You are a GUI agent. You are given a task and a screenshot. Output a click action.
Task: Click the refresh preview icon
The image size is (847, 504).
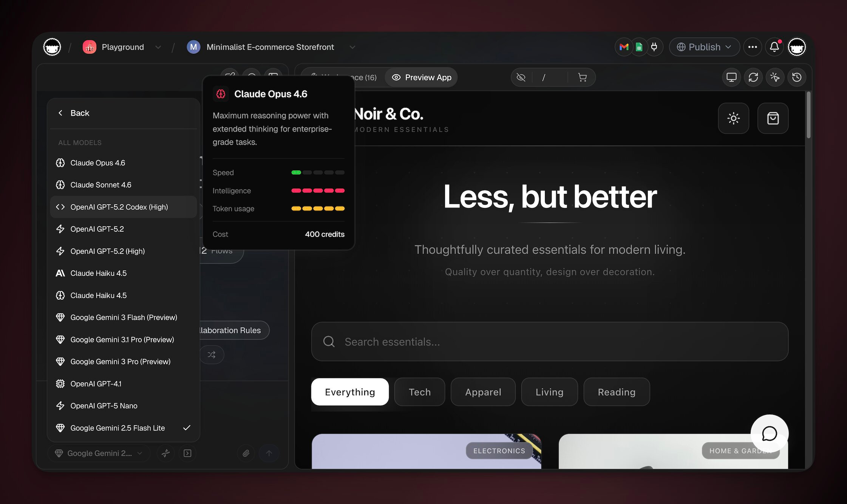click(753, 77)
